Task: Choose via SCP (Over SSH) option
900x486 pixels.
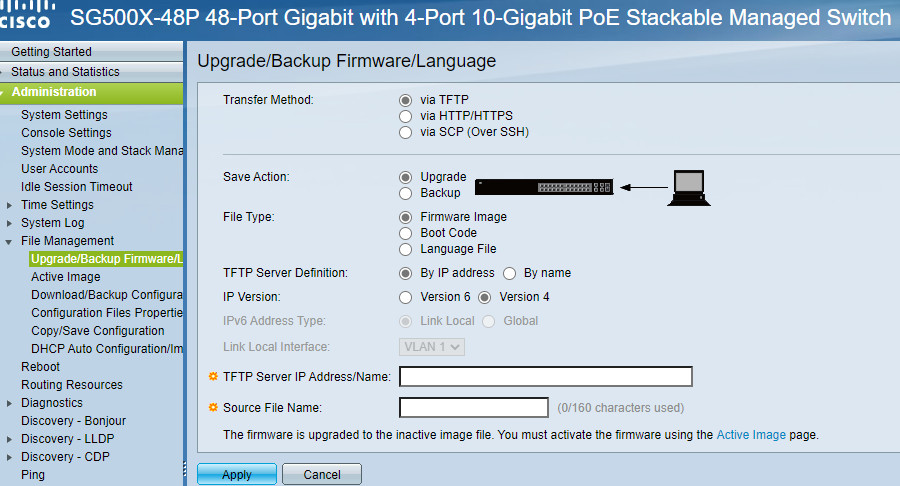Action: [x=405, y=132]
